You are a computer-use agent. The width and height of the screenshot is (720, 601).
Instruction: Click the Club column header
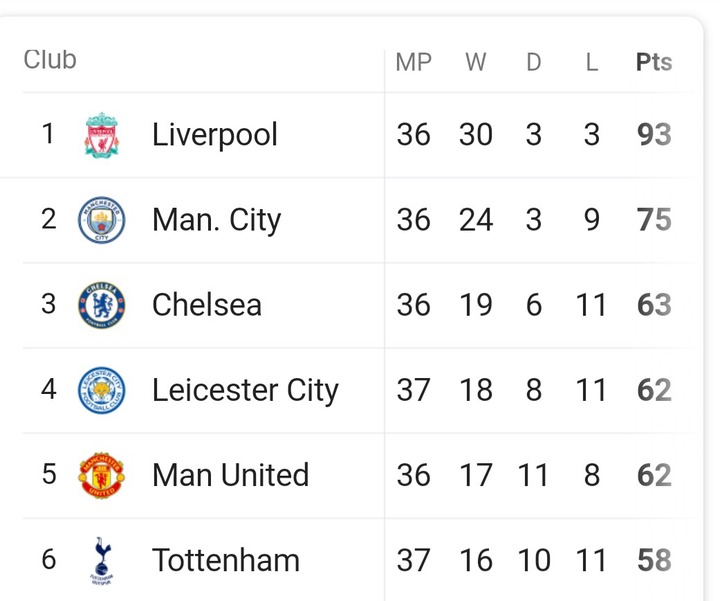tap(50, 60)
